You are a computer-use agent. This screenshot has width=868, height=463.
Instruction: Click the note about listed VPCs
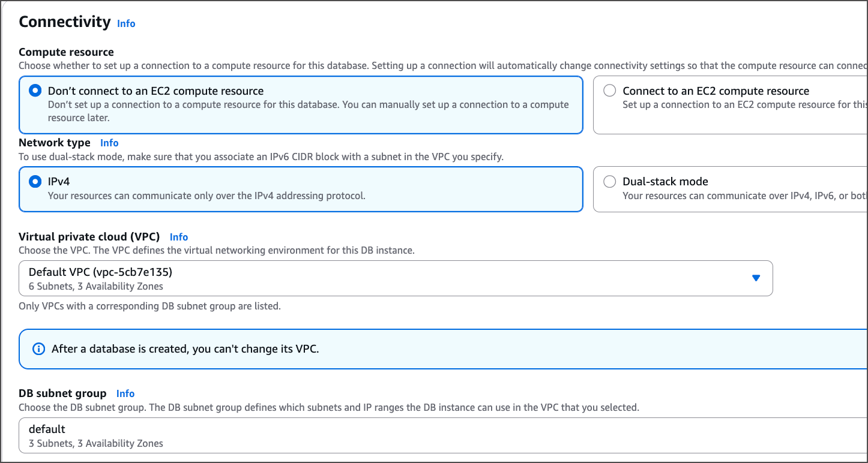(x=149, y=306)
